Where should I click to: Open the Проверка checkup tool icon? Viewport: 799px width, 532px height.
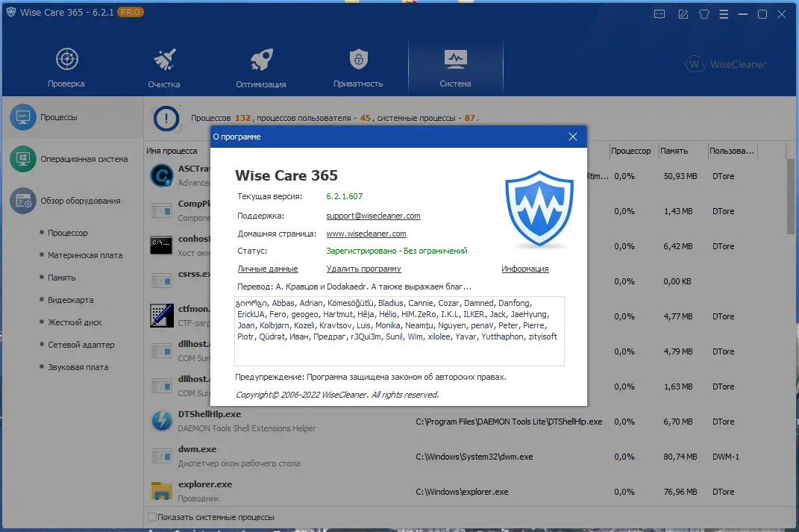[66, 60]
